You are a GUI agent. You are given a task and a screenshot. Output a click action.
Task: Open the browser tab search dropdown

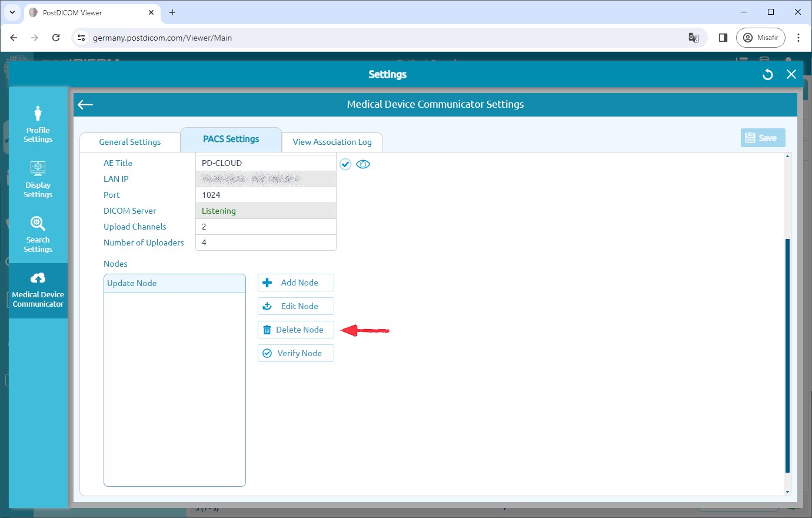12,12
